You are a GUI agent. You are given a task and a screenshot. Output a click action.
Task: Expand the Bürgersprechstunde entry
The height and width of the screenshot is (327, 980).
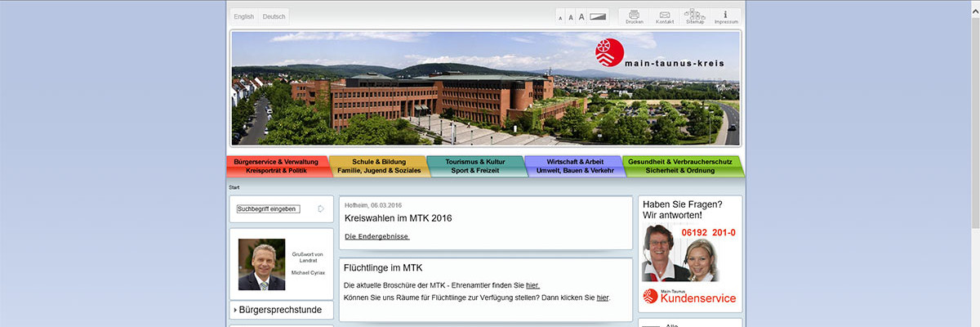(281, 310)
